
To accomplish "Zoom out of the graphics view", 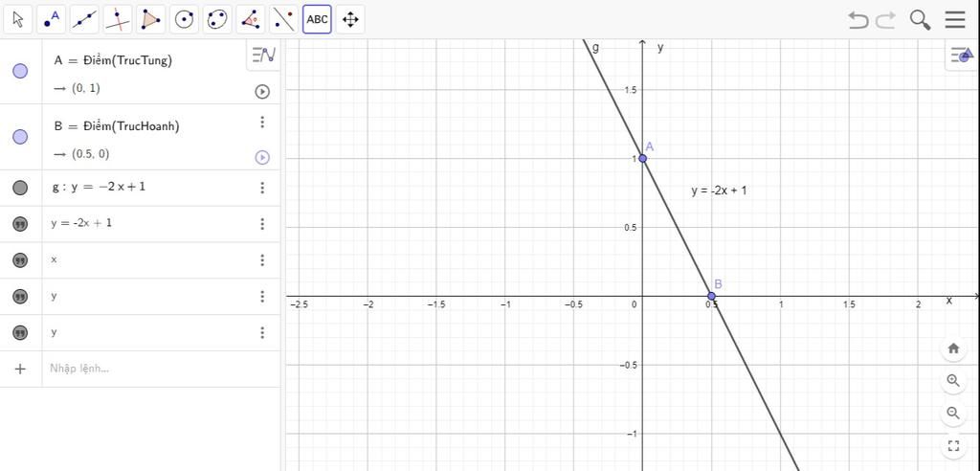I will tap(954, 413).
